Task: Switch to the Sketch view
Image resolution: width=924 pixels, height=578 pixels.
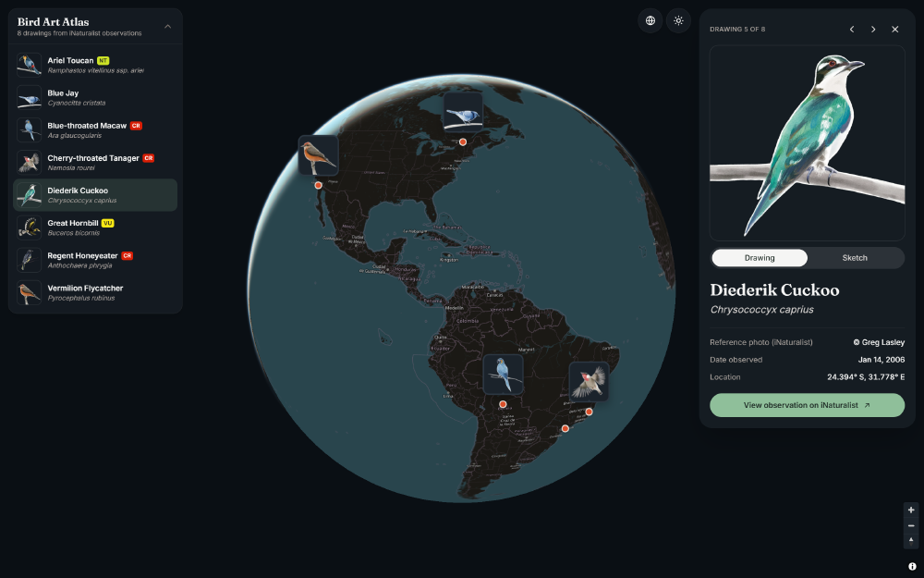Action: coord(855,258)
